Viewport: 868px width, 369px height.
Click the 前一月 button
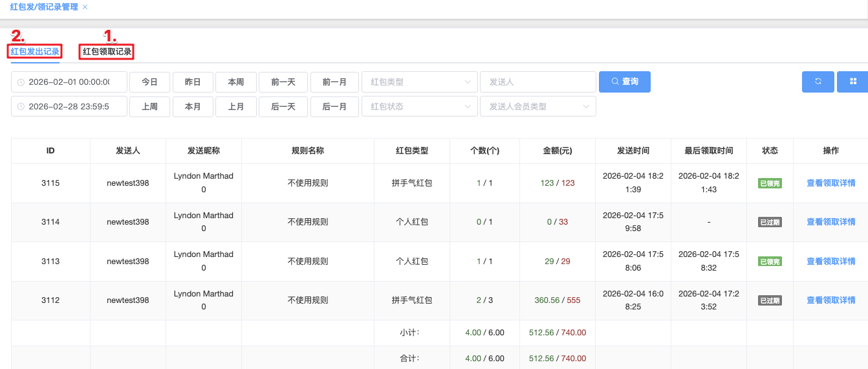pyautogui.click(x=334, y=82)
